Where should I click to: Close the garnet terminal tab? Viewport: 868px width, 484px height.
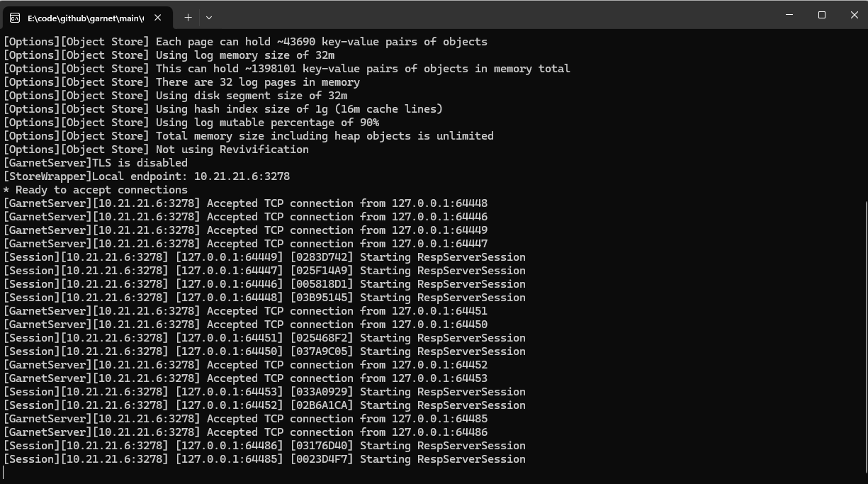[157, 18]
